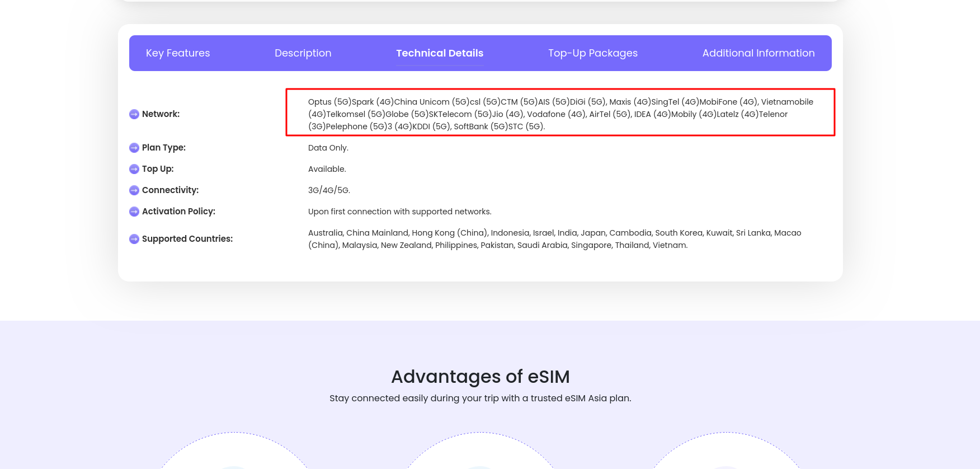Click the 'Data Only.' value
The image size is (980, 469).
[328, 148]
